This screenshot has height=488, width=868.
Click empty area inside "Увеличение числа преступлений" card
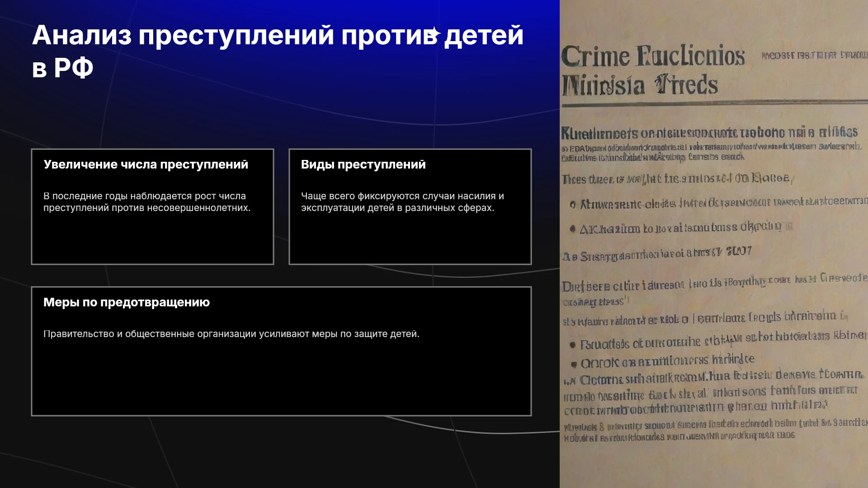click(152, 239)
